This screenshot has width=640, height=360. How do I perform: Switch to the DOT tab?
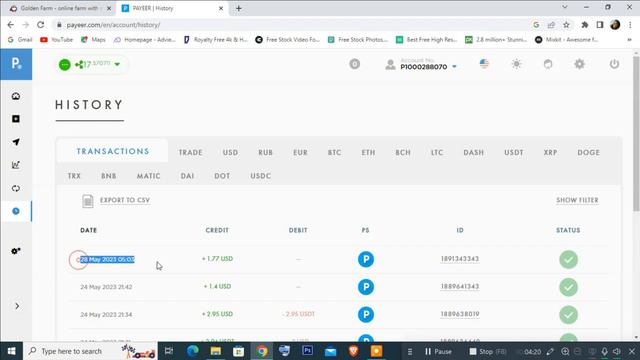point(222,176)
